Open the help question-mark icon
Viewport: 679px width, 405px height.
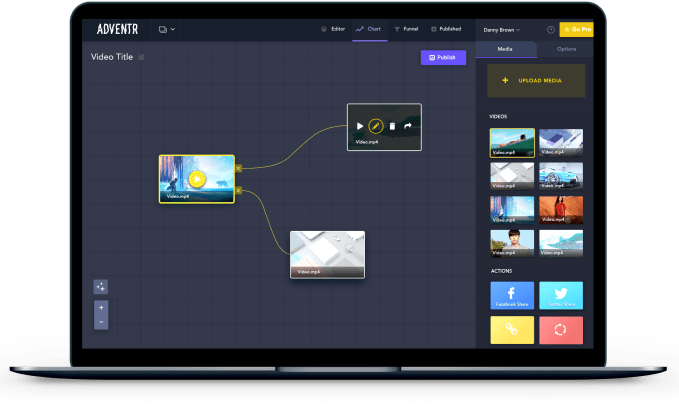pos(550,30)
